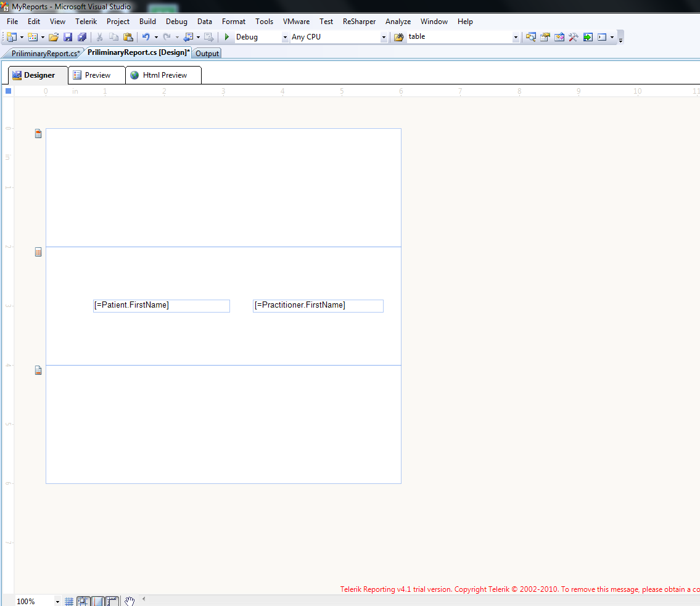The width and height of the screenshot is (700, 606).
Task: Click the Redo arrow icon
Action: coord(167,37)
